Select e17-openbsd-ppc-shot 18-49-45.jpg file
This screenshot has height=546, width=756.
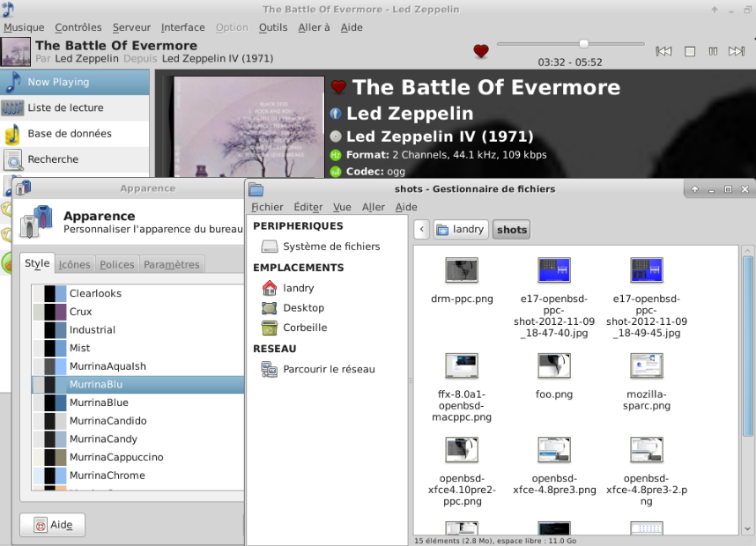[647, 298]
